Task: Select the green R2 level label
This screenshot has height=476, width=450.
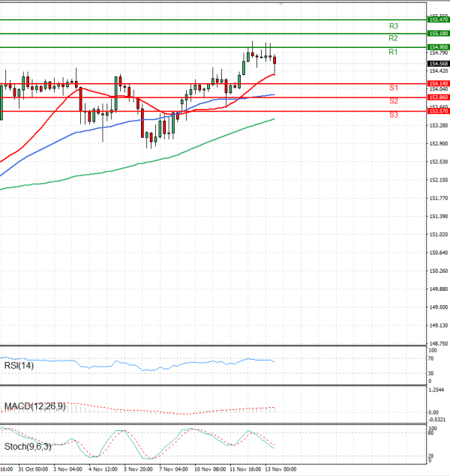Action: (x=393, y=38)
